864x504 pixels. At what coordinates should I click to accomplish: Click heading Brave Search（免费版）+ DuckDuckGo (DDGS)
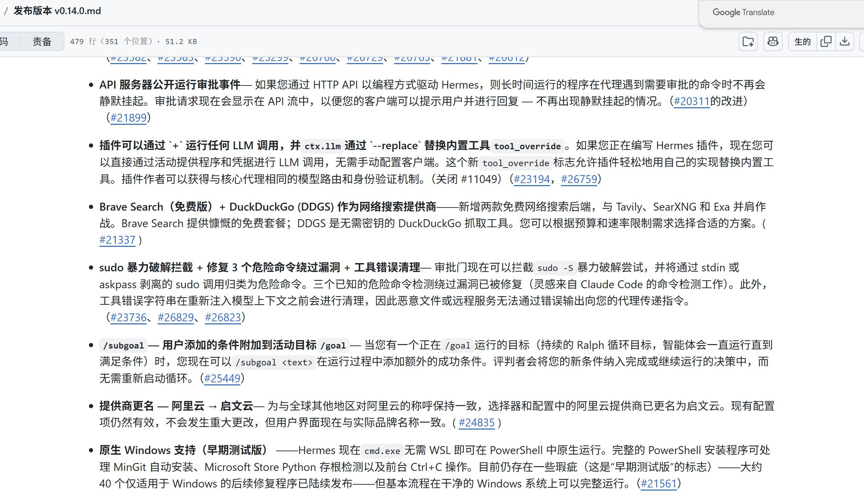tap(268, 207)
